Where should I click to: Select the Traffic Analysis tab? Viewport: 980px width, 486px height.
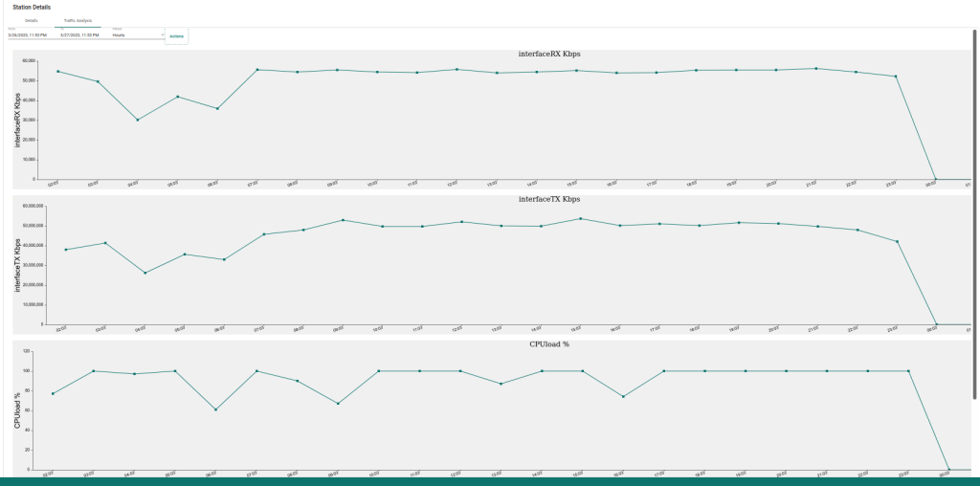pyautogui.click(x=78, y=21)
